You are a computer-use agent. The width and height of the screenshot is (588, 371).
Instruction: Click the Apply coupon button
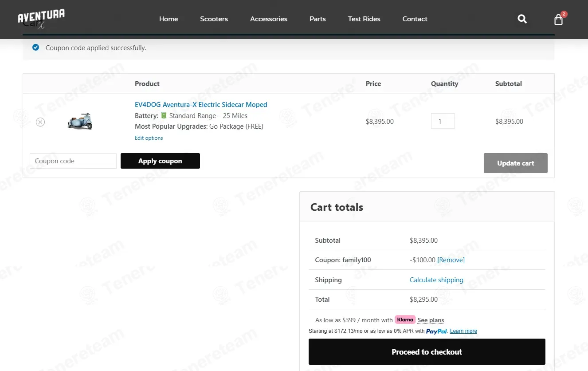click(x=160, y=161)
